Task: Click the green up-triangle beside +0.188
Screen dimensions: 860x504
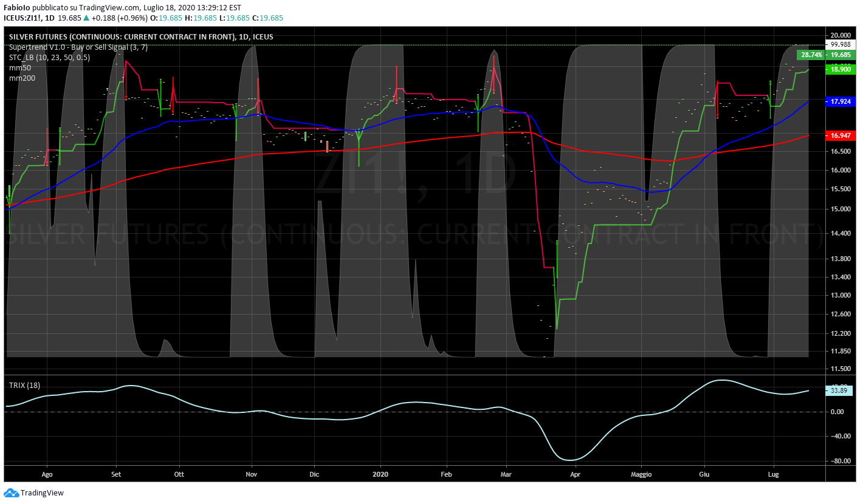Action: click(87, 18)
